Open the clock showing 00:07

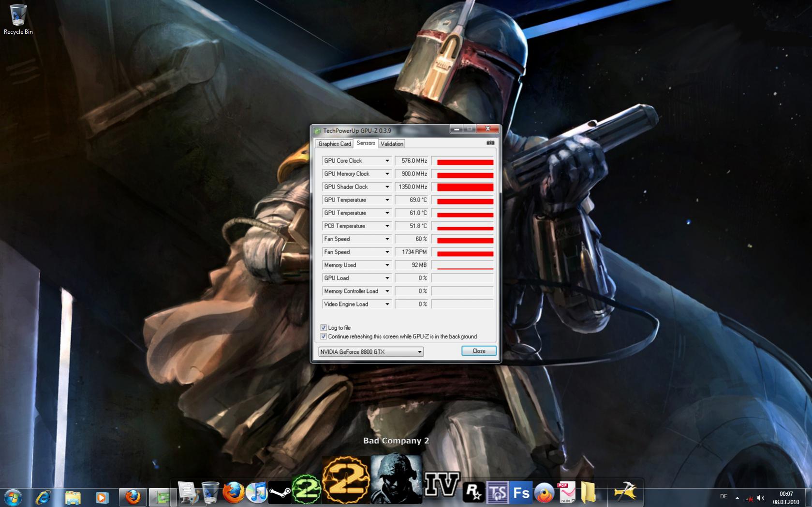(x=786, y=498)
